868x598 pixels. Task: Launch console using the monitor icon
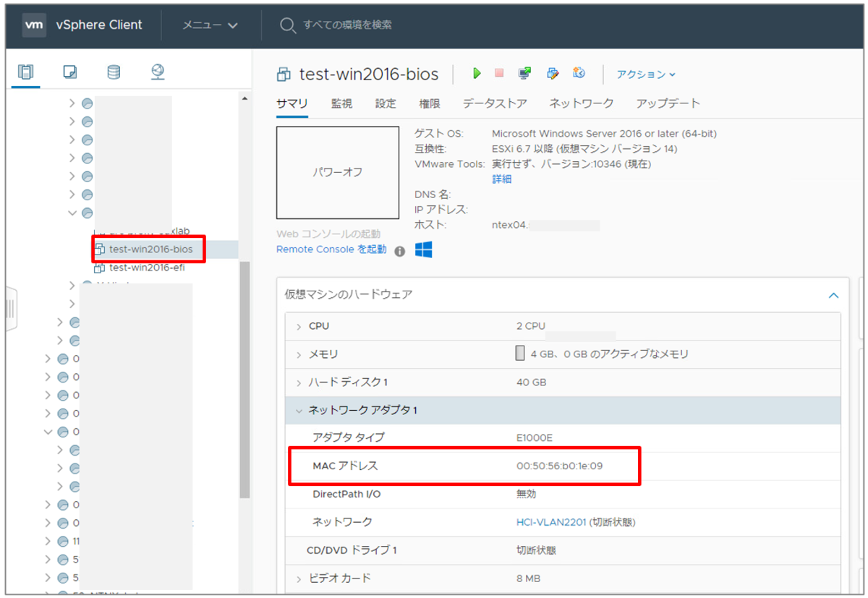click(x=525, y=73)
